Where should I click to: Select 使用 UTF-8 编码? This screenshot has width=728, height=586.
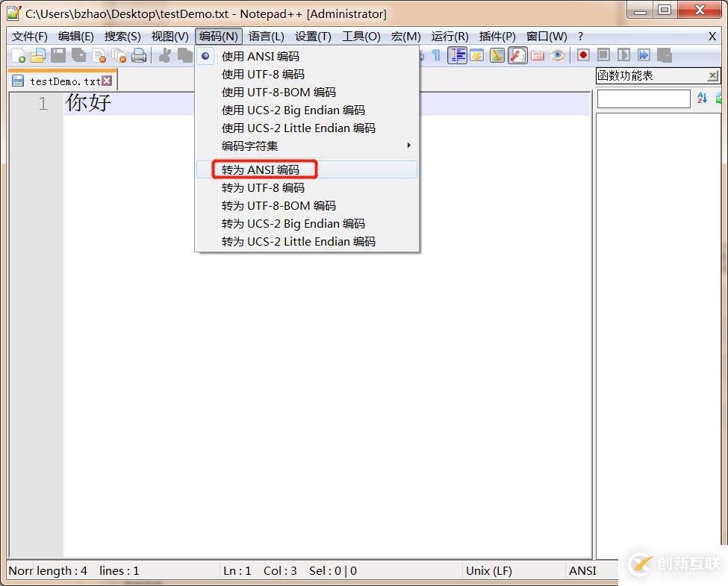(307, 75)
